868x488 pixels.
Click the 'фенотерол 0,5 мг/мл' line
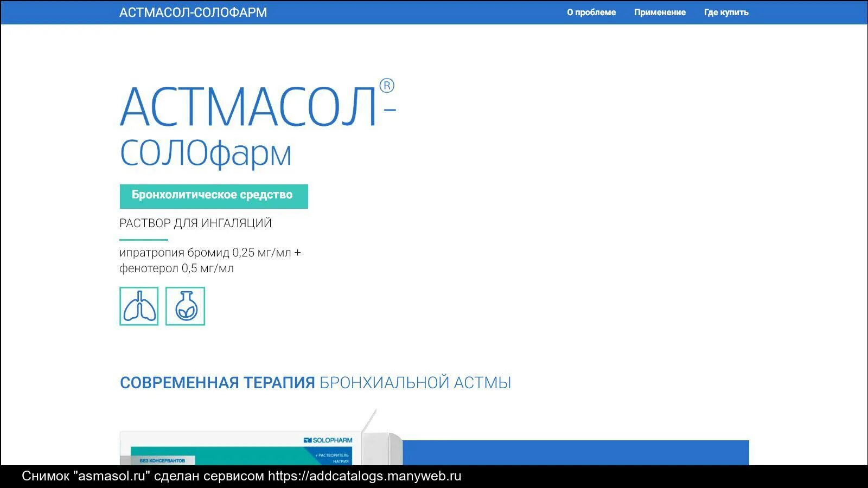tap(176, 268)
